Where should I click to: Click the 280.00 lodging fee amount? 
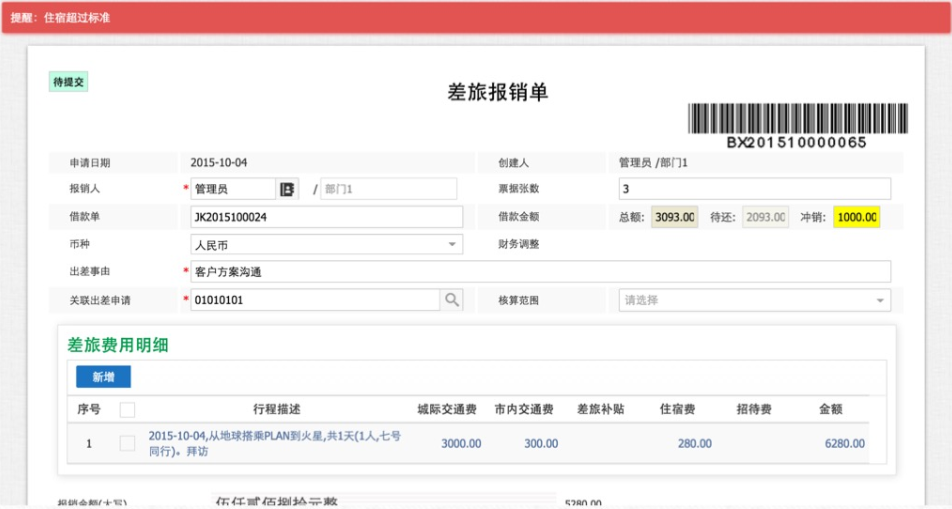click(695, 444)
